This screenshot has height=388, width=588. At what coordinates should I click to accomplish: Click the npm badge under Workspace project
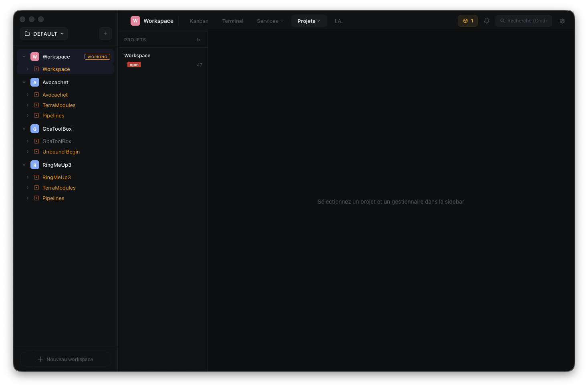pyautogui.click(x=134, y=64)
